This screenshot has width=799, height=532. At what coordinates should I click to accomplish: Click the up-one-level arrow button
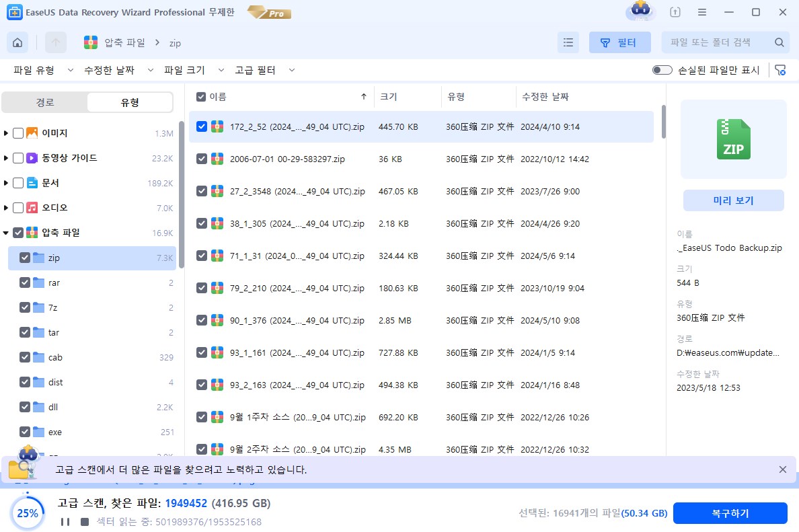pos(56,43)
